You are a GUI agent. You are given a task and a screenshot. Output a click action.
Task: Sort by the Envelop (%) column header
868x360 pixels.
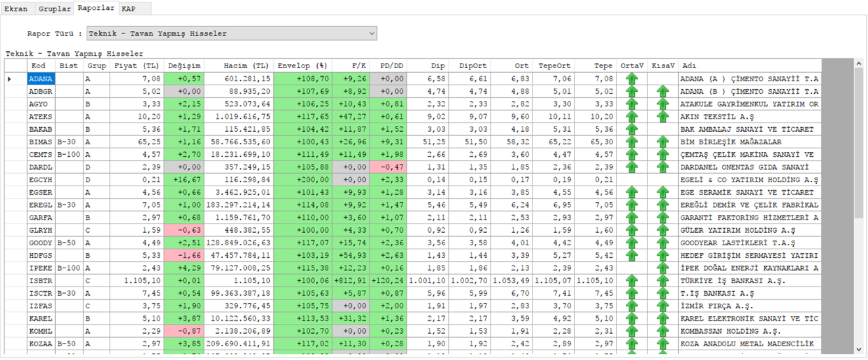click(303, 66)
